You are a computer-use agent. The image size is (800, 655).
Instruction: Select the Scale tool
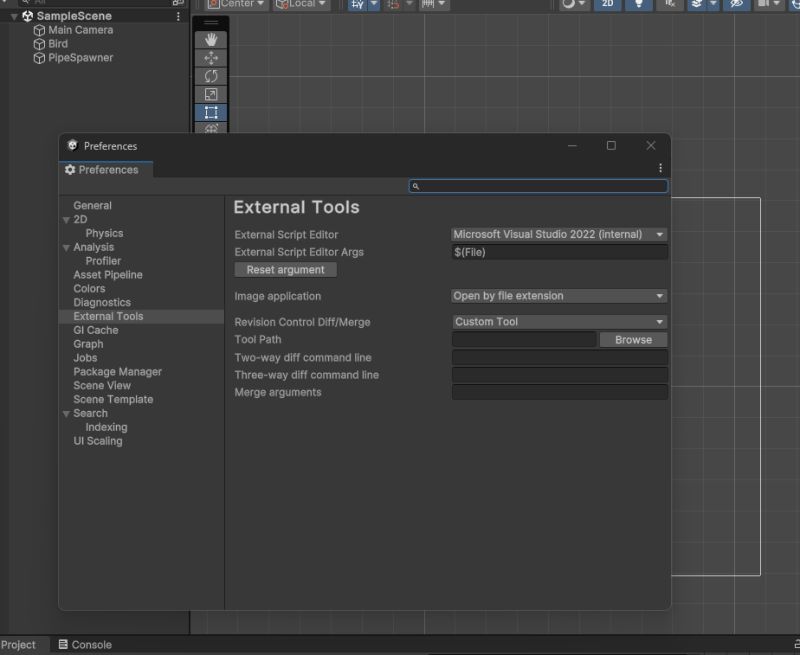(211, 94)
